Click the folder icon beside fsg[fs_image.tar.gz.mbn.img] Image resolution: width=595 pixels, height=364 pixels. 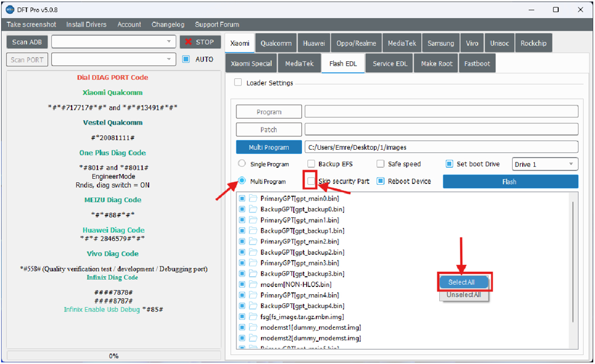pyautogui.click(x=253, y=316)
